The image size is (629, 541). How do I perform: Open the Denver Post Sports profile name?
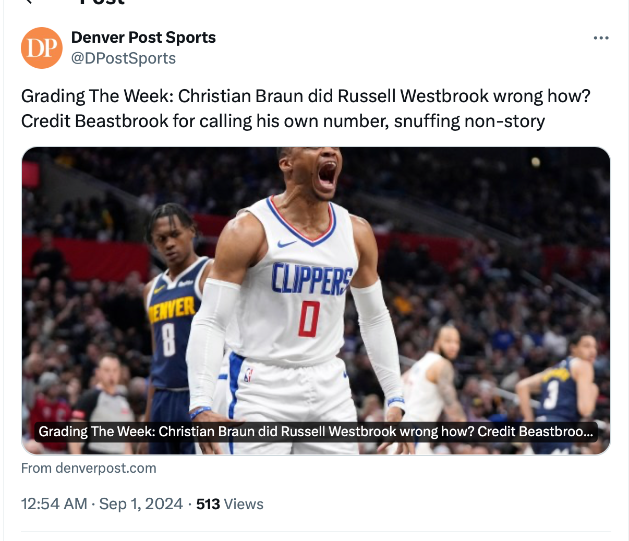[x=143, y=38]
